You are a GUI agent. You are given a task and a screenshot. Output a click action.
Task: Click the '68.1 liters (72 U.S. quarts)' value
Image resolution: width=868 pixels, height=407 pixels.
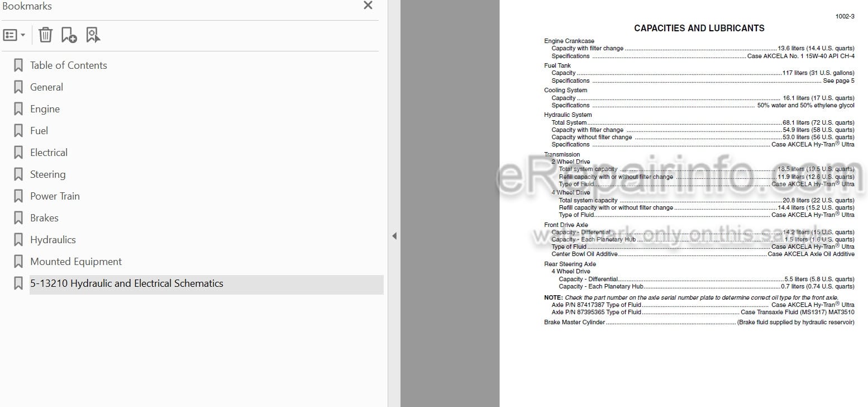point(818,122)
